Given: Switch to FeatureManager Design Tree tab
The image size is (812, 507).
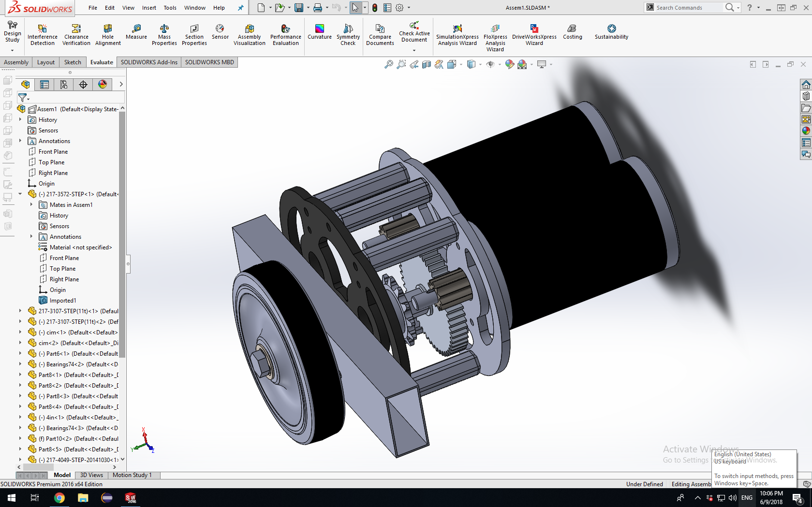Looking at the screenshot, I should tap(26, 85).
